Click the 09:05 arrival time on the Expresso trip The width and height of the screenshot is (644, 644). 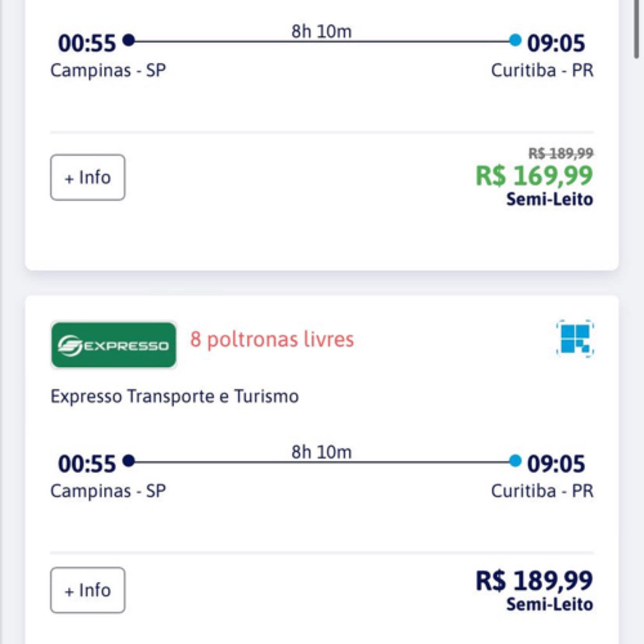pos(556,464)
